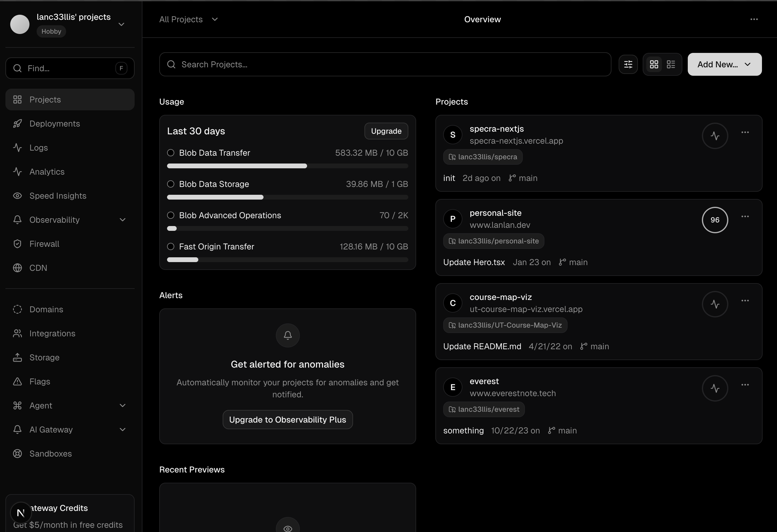Screen dimensions: 777x532
Task: Select the Blob Advanced Operations radio circle
Action: [x=170, y=215]
